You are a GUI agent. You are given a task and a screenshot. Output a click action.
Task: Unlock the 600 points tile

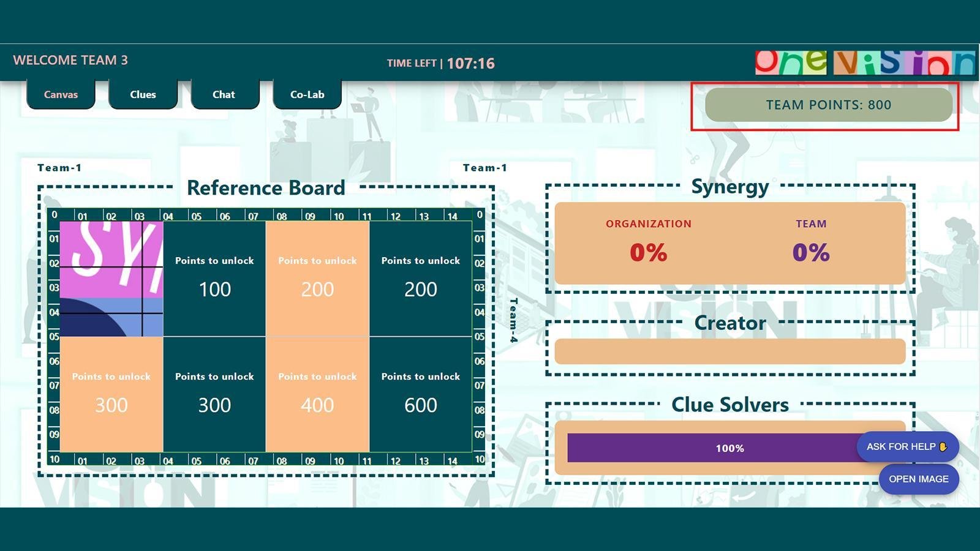point(421,394)
